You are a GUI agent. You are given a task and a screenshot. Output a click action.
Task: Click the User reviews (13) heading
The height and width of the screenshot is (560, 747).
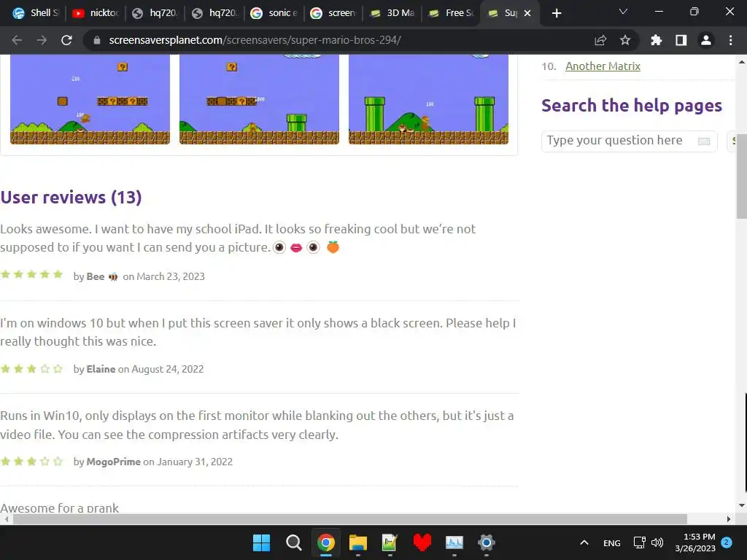(x=71, y=197)
